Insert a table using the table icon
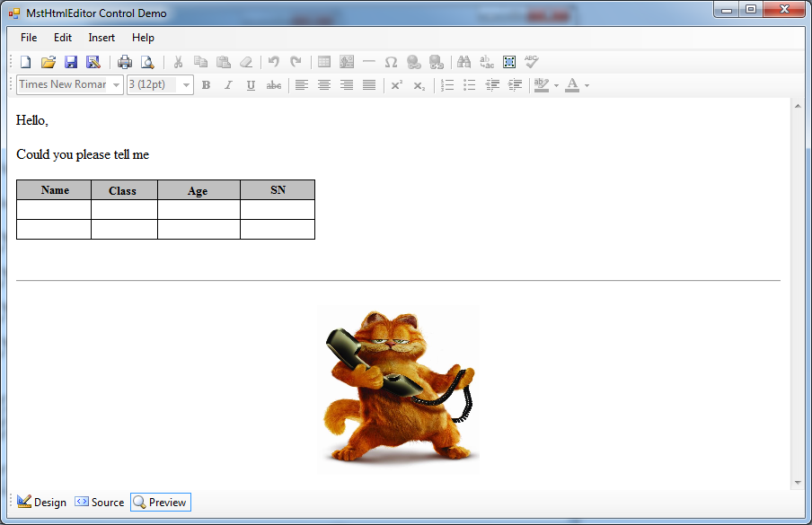The height and width of the screenshot is (525, 812). (324, 62)
